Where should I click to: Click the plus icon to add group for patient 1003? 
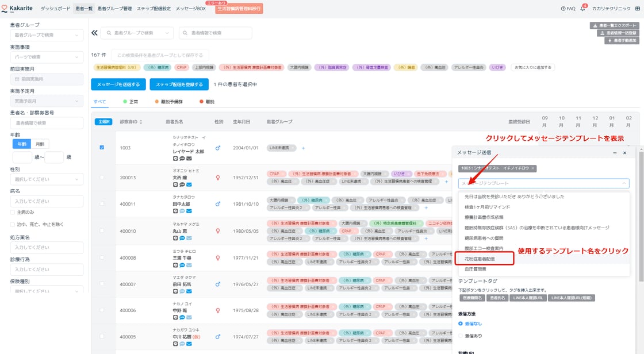303,148
